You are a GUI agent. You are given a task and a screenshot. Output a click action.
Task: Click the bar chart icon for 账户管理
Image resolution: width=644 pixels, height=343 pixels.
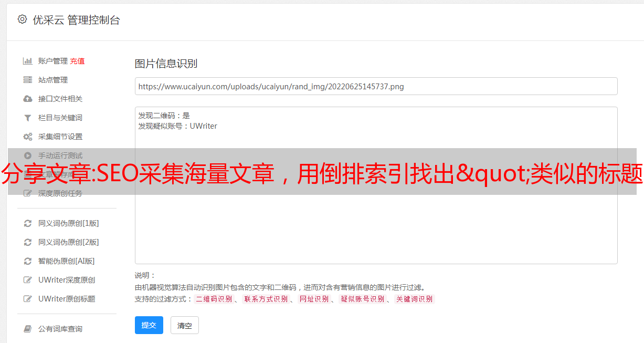point(28,61)
